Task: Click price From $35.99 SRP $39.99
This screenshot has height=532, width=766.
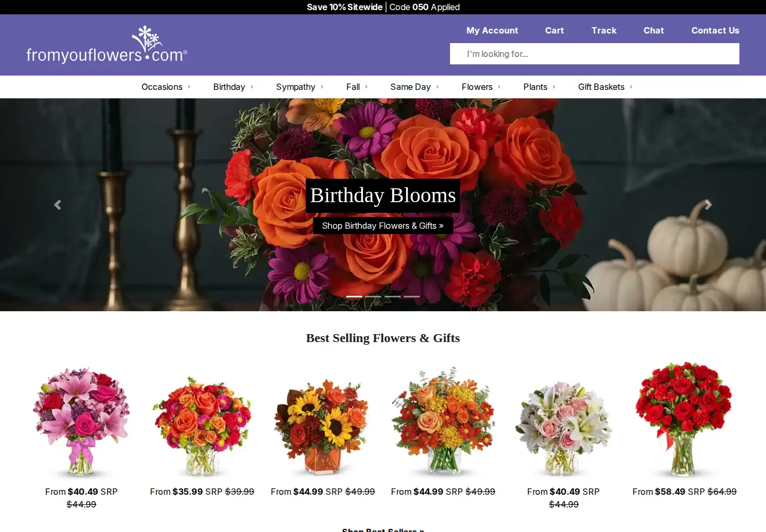Action: pos(202,492)
